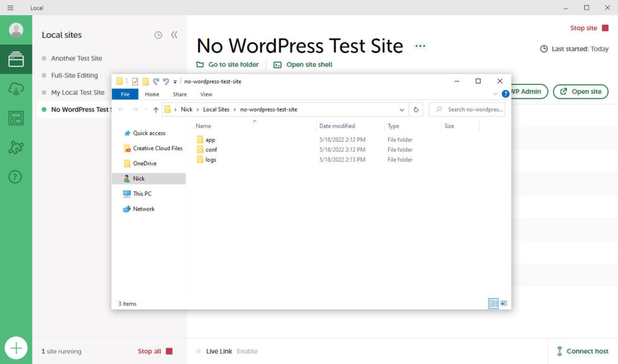
Task: Open the Add-ons puzzle icon
Action: point(16,147)
